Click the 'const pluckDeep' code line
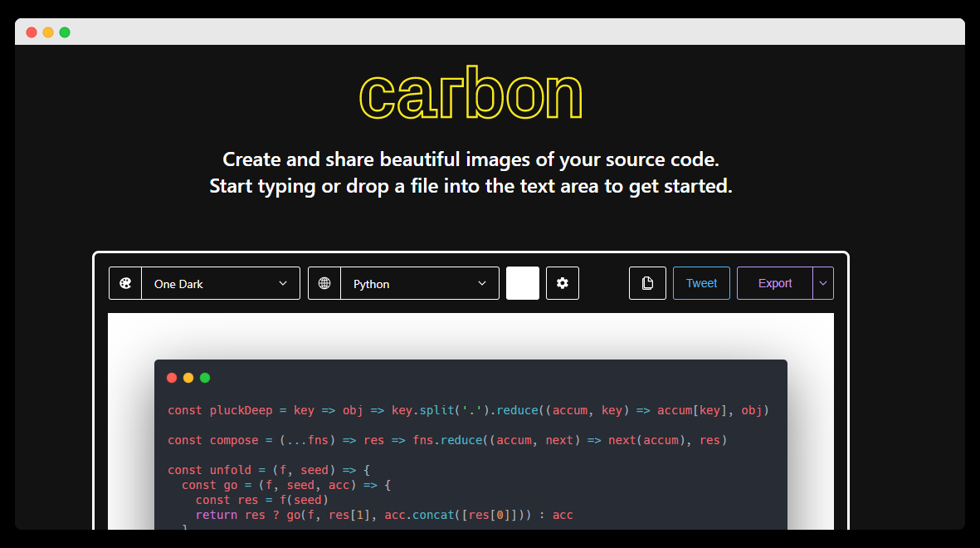The image size is (980, 548). pos(468,410)
